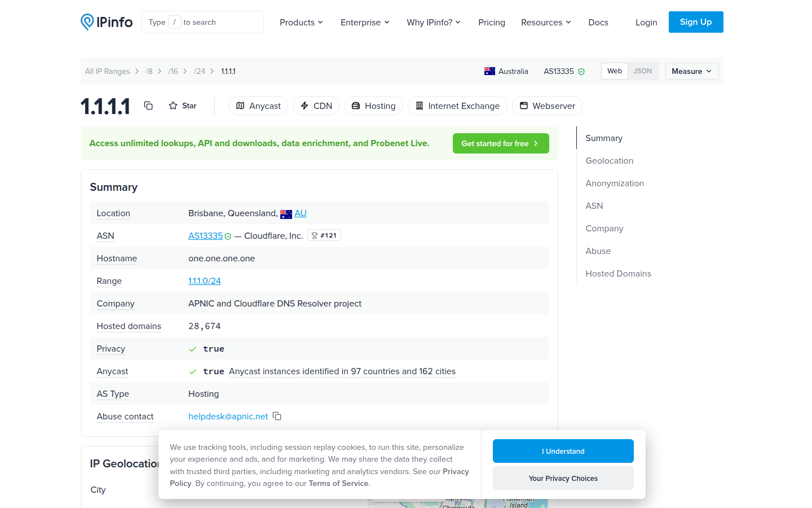Image resolution: width=812 pixels, height=508 pixels.
Task: Click the Internet Exchange tag
Action: click(457, 106)
